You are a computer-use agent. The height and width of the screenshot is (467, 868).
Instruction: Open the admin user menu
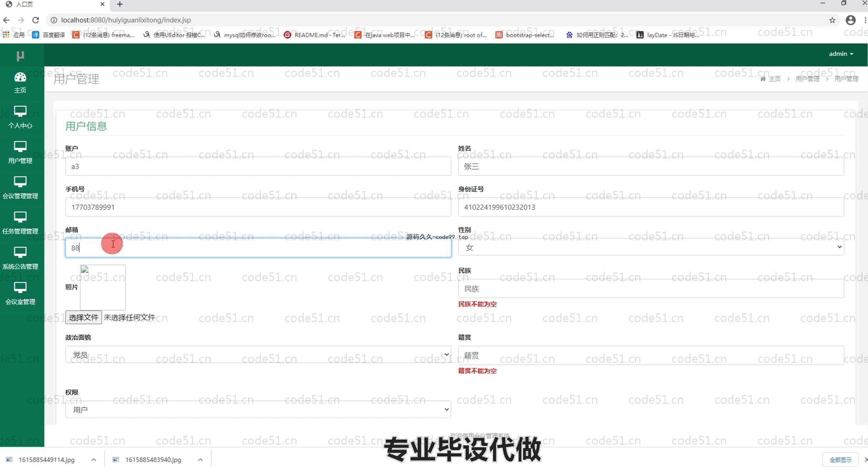pos(841,54)
